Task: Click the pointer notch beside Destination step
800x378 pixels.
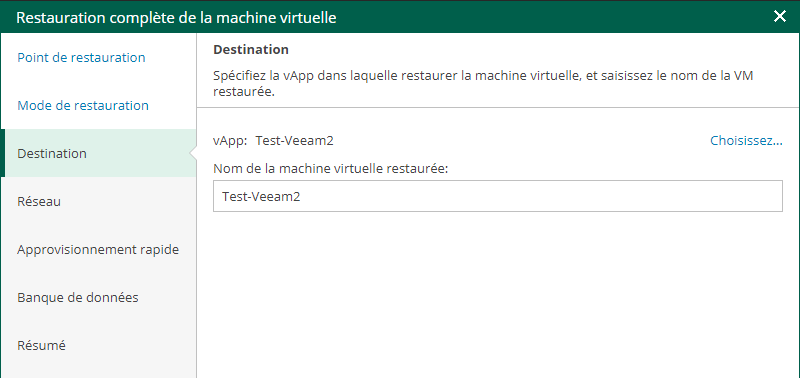Action: click(193, 153)
